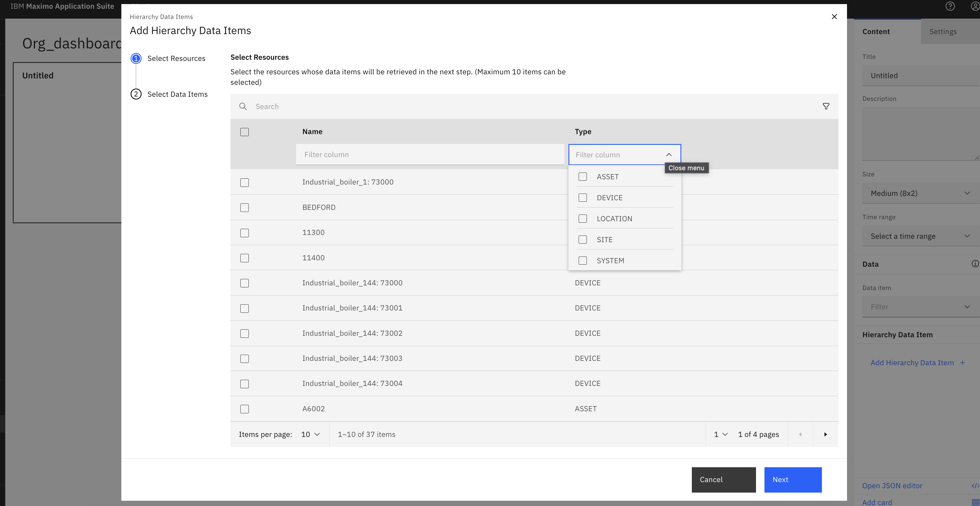This screenshot has width=980, height=506.
Task: Switch to the Settings tab
Action: pos(950,31)
